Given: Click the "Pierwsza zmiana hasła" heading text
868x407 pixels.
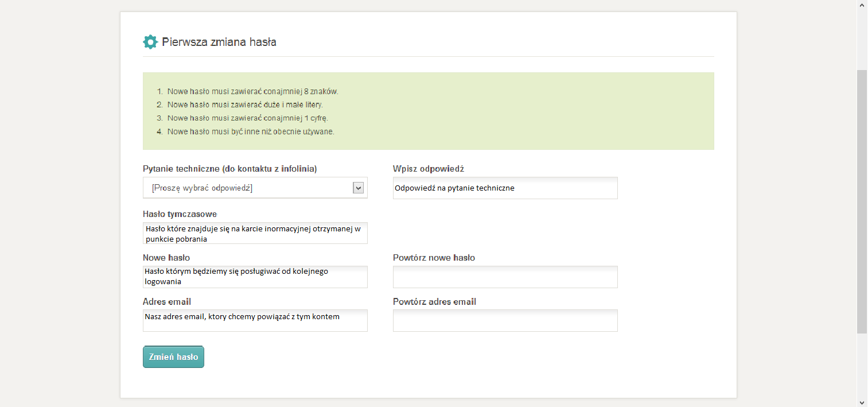Looking at the screenshot, I should point(219,42).
